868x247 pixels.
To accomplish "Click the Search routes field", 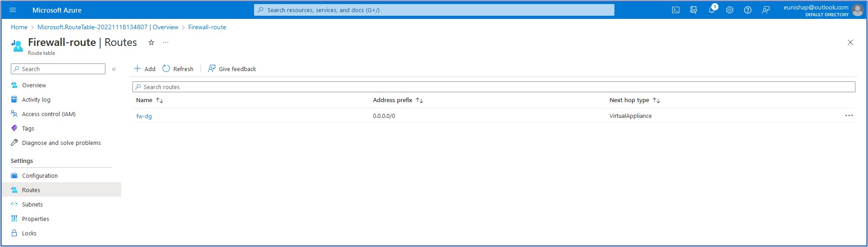I will pos(493,87).
